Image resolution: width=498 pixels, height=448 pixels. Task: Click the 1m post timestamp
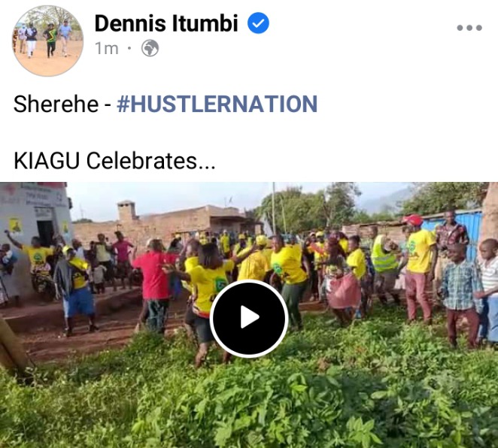[106, 49]
